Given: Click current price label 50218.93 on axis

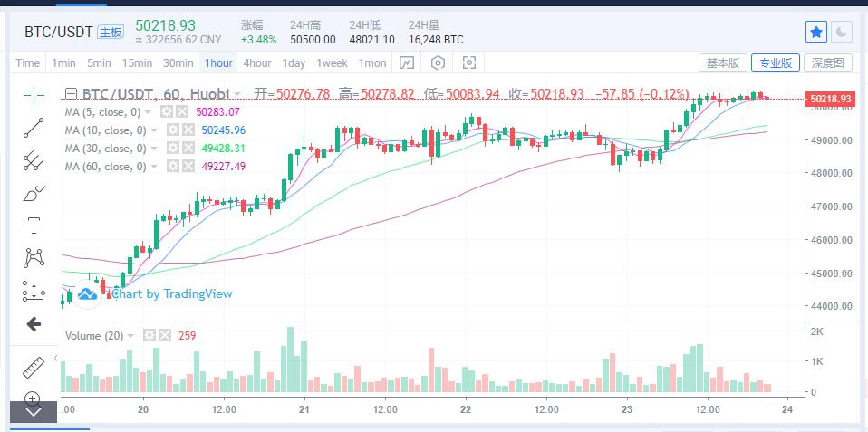Looking at the screenshot, I should coord(830,99).
